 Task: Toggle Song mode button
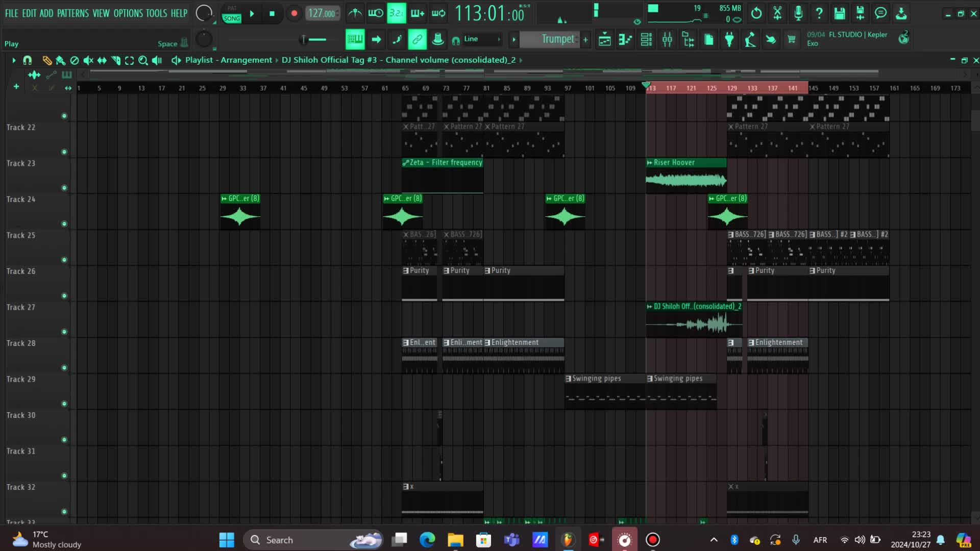232,18
